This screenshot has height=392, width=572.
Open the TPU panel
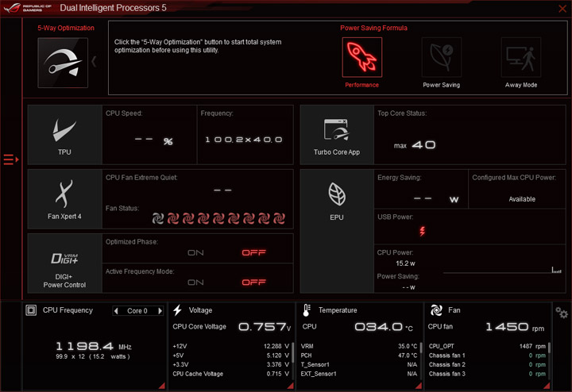pyautogui.click(x=64, y=135)
